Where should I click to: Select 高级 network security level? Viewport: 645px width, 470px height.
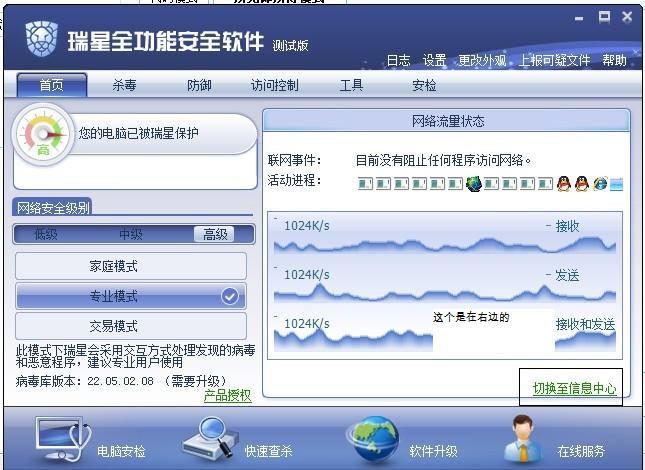215,234
